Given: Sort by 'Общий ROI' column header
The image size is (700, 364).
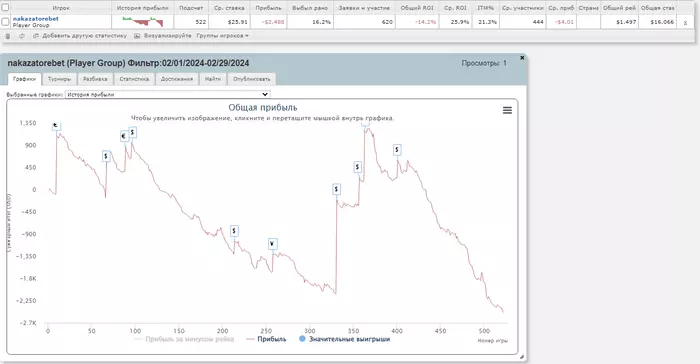Looking at the screenshot, I should [x=417, y=8].
